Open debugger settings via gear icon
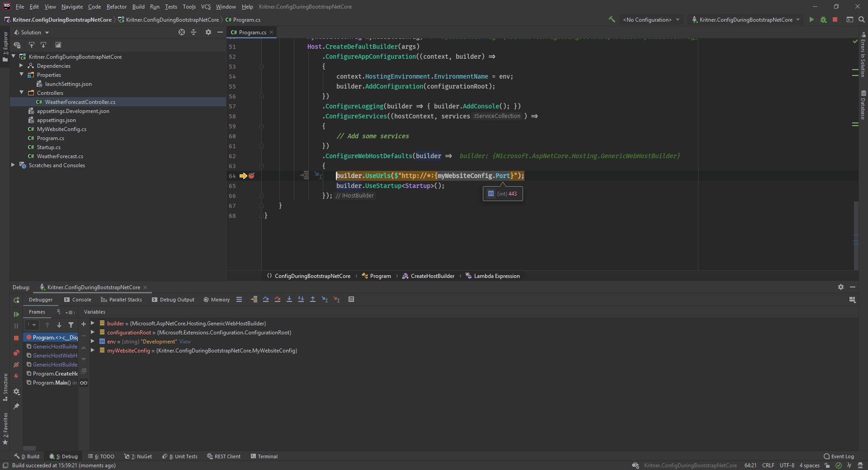868x470 pixels. (16, 392)
